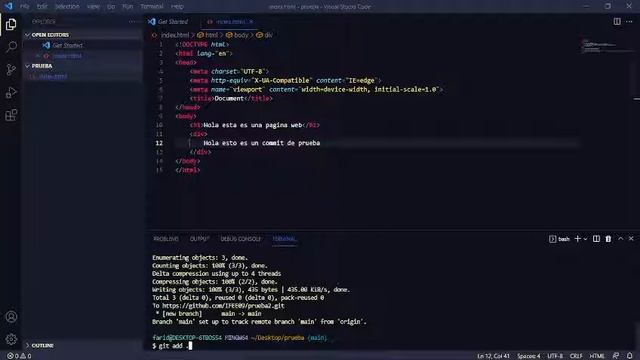The image size is (640, 360).
Task: Open the Selection menu
Action: [x=67, y=7]
